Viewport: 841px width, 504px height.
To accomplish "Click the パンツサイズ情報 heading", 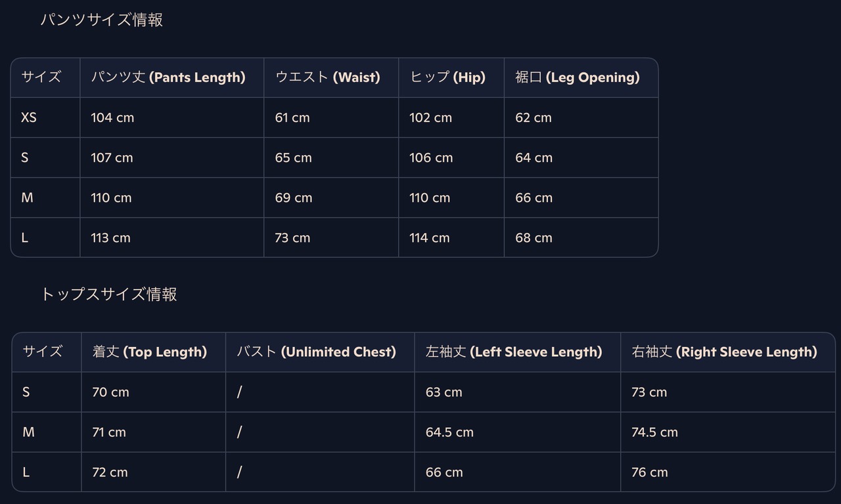I will tap(101, 20).
